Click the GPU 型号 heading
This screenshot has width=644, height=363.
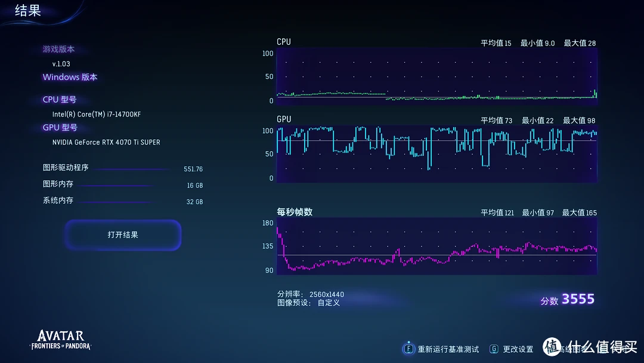click(60, 127)
